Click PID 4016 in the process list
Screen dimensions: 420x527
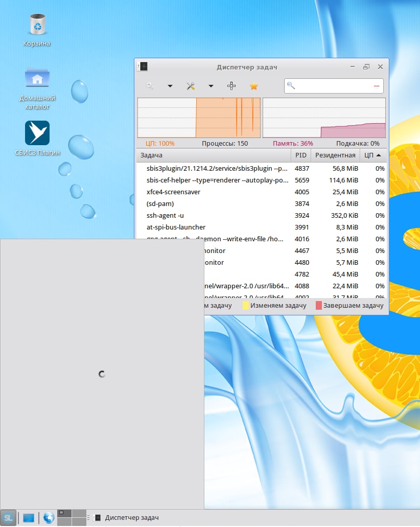pyautogui.click(x=302, y=239)
